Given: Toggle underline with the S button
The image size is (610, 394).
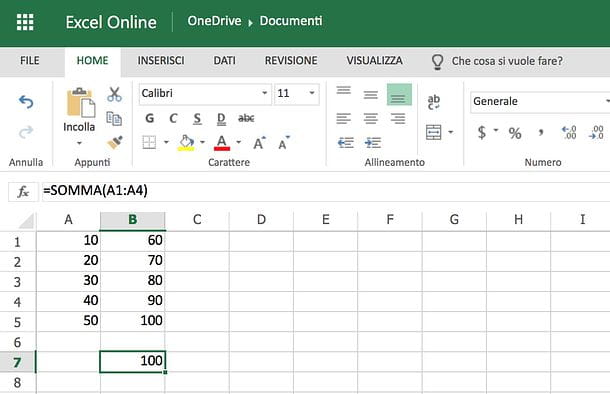Looking at the screenshot, I should click(x=197, y=119).
